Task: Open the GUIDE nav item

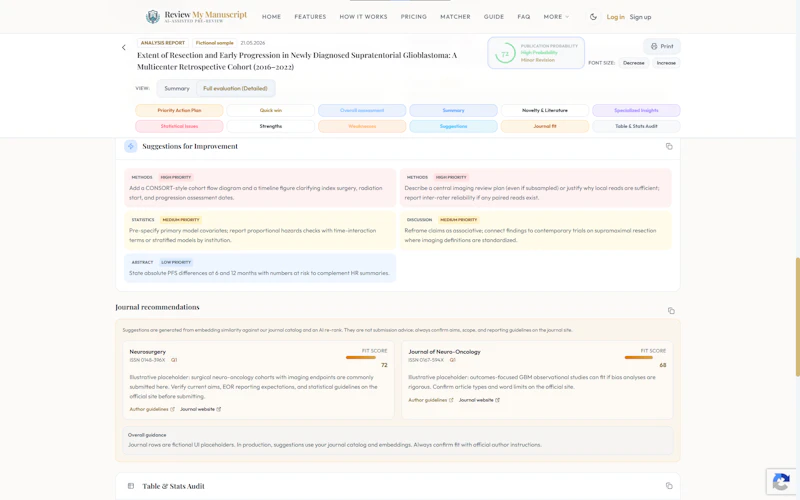Action: [494, 17]
